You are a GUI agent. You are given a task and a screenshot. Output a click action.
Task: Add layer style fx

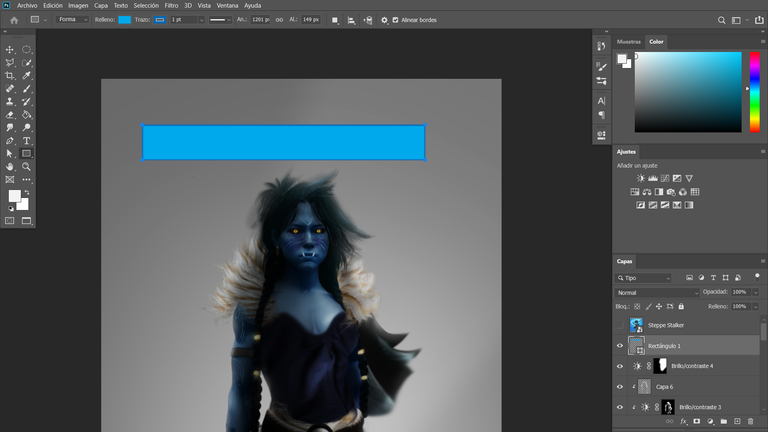click(x=683, y=421)
